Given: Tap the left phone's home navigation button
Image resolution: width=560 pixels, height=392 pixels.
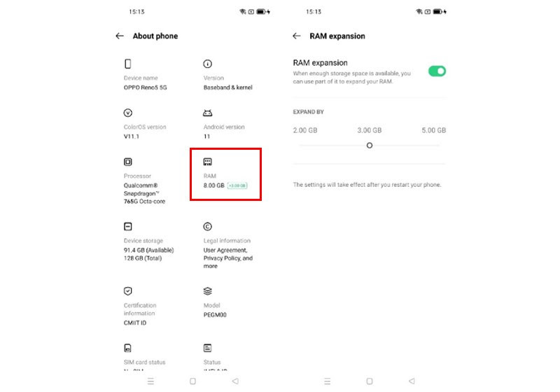Looking at the screenshot, I should tap(193, 381).
